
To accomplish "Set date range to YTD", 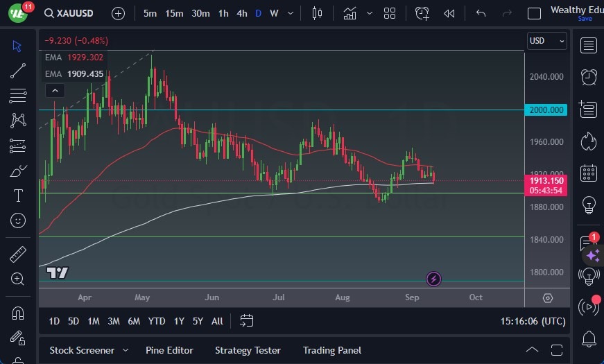I will [157, 321].
